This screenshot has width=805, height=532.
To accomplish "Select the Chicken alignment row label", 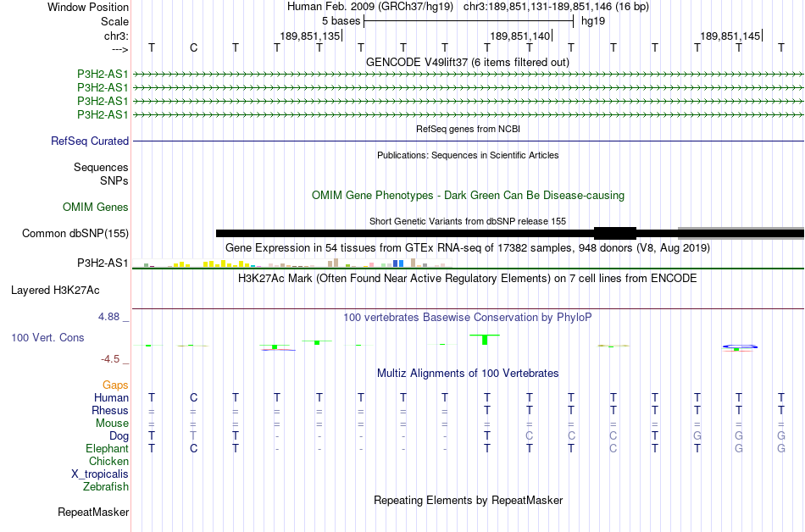I will point(108,461).
